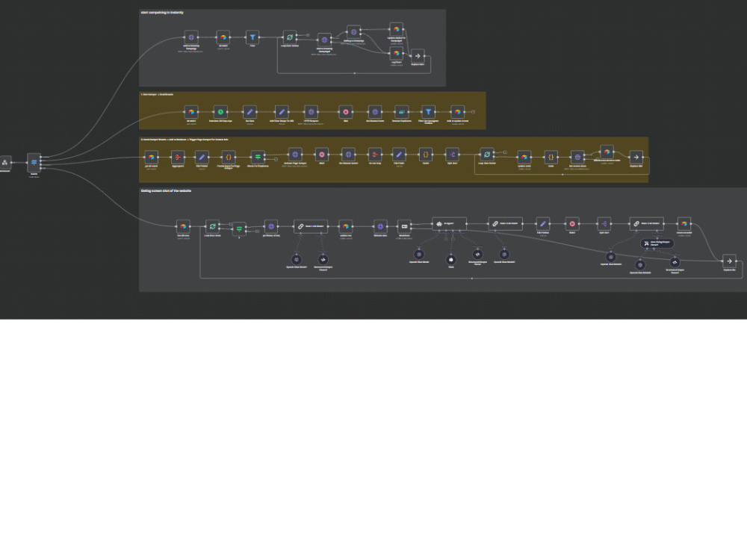Open Edit Fields before the screenshot group Wait node
Image resolution: width=747 pixels, height=560 pixels.
click(x=542, y=223)
